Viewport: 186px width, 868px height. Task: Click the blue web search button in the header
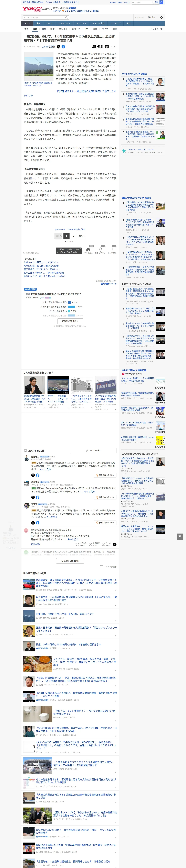(x=161, y=2)
